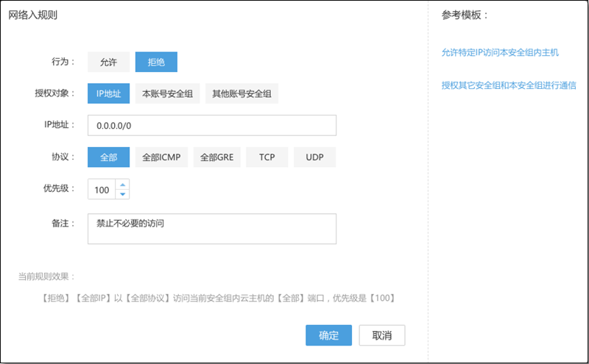Increase priority with the up arrow
This screenshot has height=364, width=589.
coord(122,185)
